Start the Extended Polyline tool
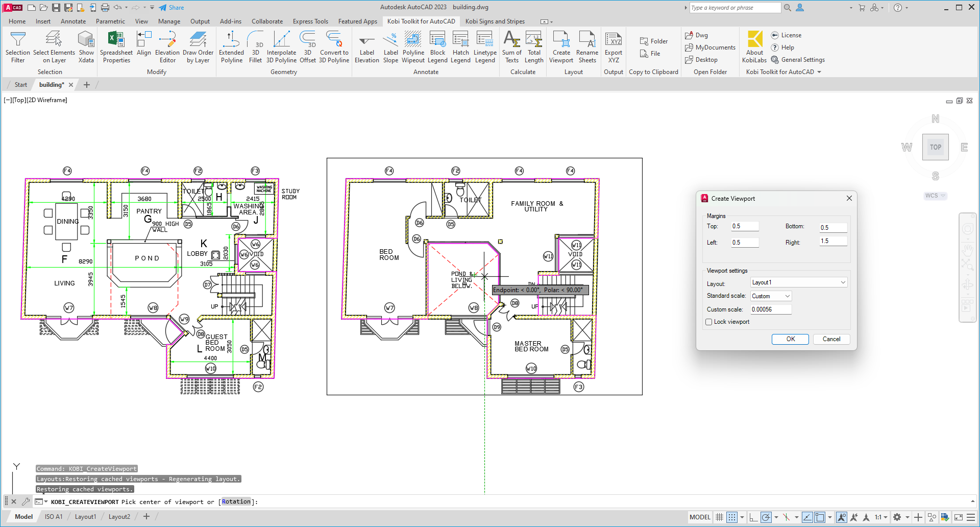Image resolution: width=980 pixels, height=527 pixels. pyautogui.click(x=232, y=47)
